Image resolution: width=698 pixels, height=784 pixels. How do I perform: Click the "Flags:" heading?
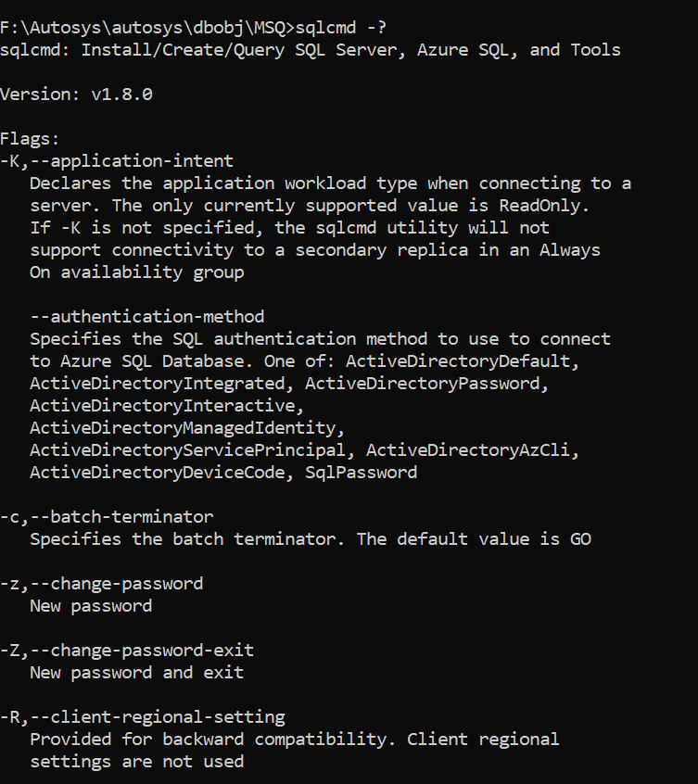(31, 139)
